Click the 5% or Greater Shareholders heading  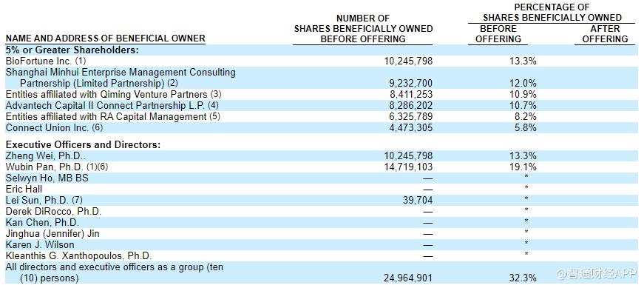tap(72, 50)
